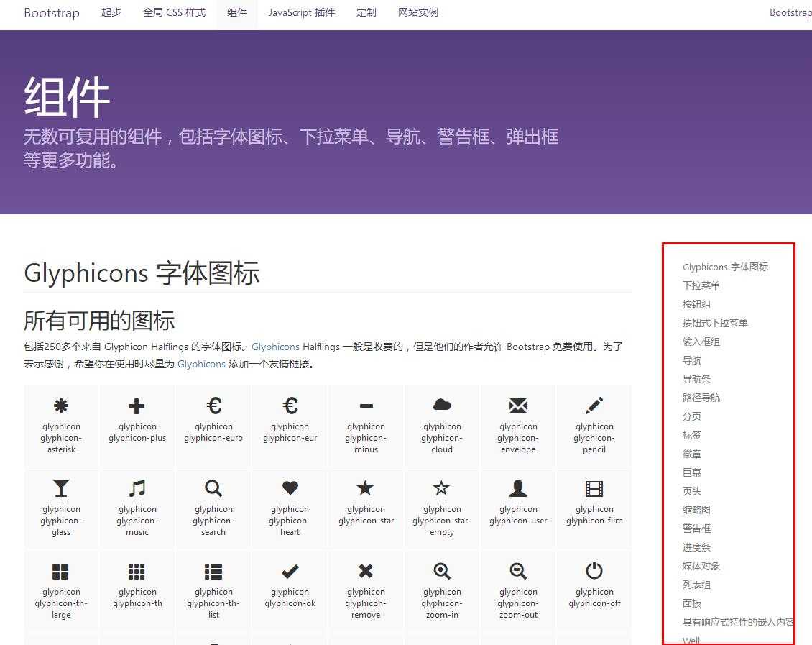The height and width of the screenshot is (645, 812).
Task: Click the glyphicon-minus icon
Action: pyautogui.click(x=366, y=406)
